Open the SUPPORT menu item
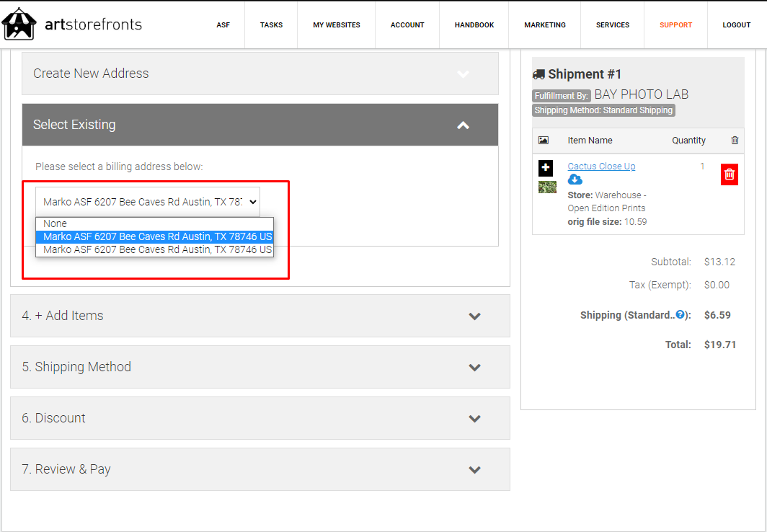Image resolution: width=767 pixels, height=532 pixels. (x=676, y=25)
